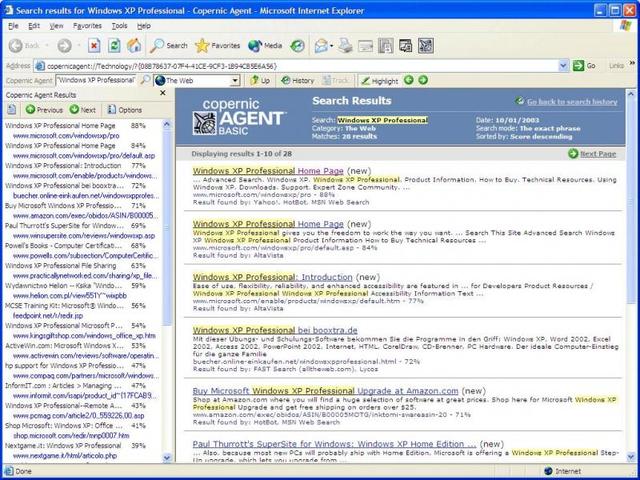640x480 pixels.
Task: Click the main page scrollbar down arrow
Action: (631, 457)
